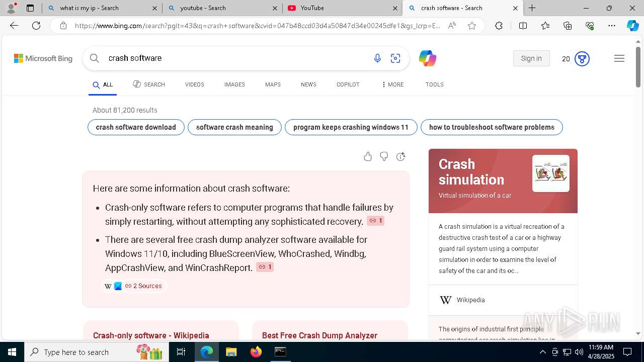Refresh the current page
The image size is (644, 362).
(x=36, y=26)
